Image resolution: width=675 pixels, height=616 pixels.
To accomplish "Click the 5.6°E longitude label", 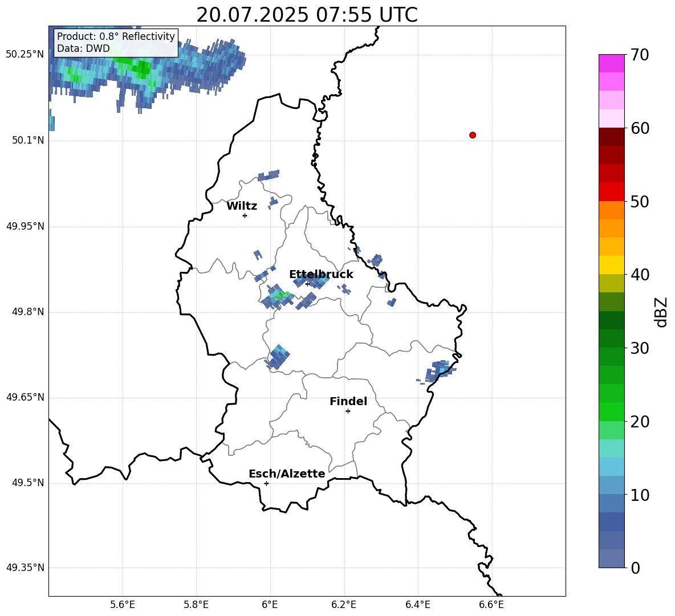I will pos(123,605).
